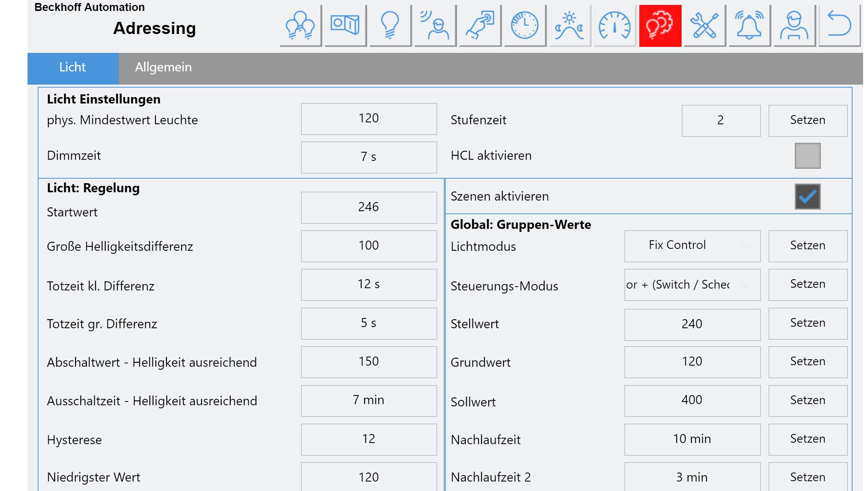Click Setzen next to Steuerungs-Modus
Viewport: 868px width, 491px height.
pos(808,285)
